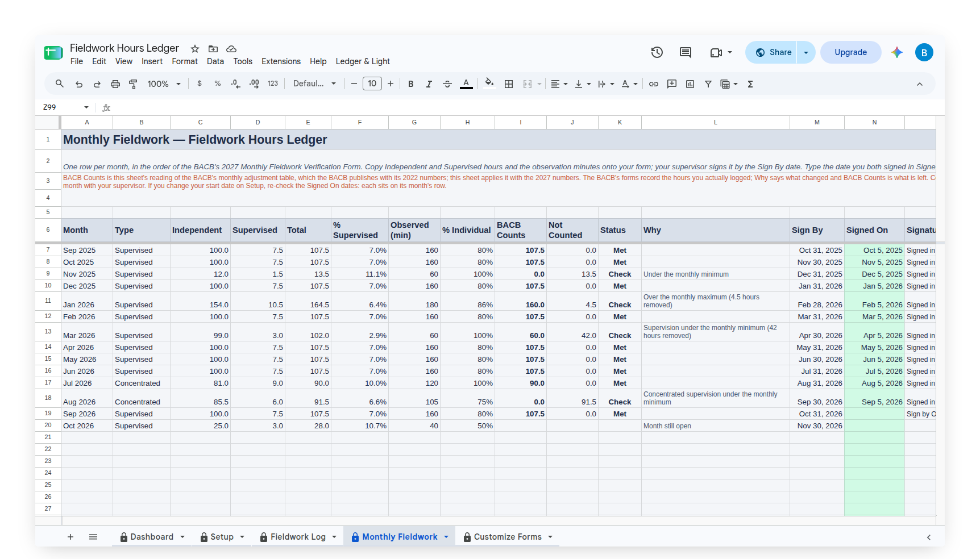Open the name box dropdown arrow
Viewport: 980px width, 559px height.
[86, 107]
